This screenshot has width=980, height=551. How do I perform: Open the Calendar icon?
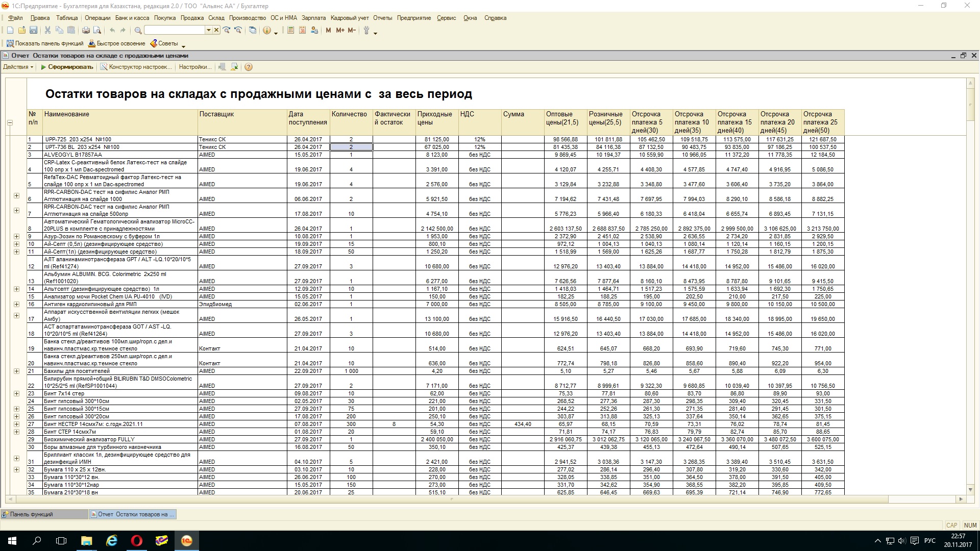click(302, 31)
